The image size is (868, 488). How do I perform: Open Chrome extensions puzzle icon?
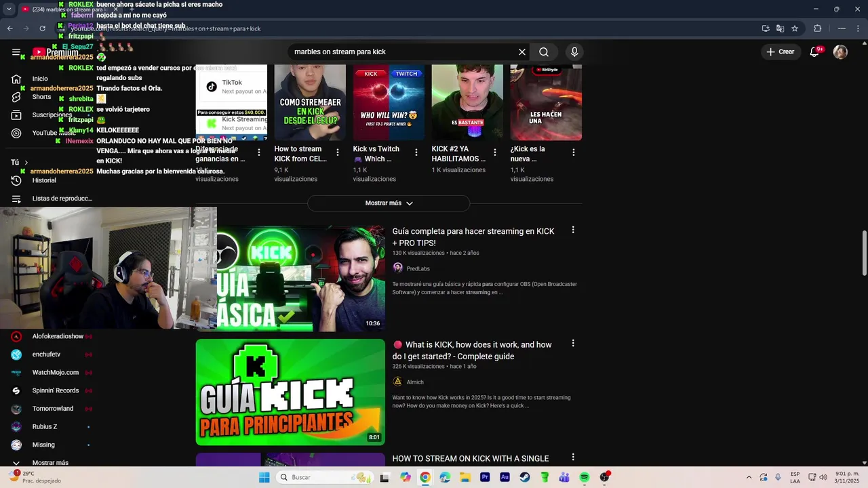817,28
